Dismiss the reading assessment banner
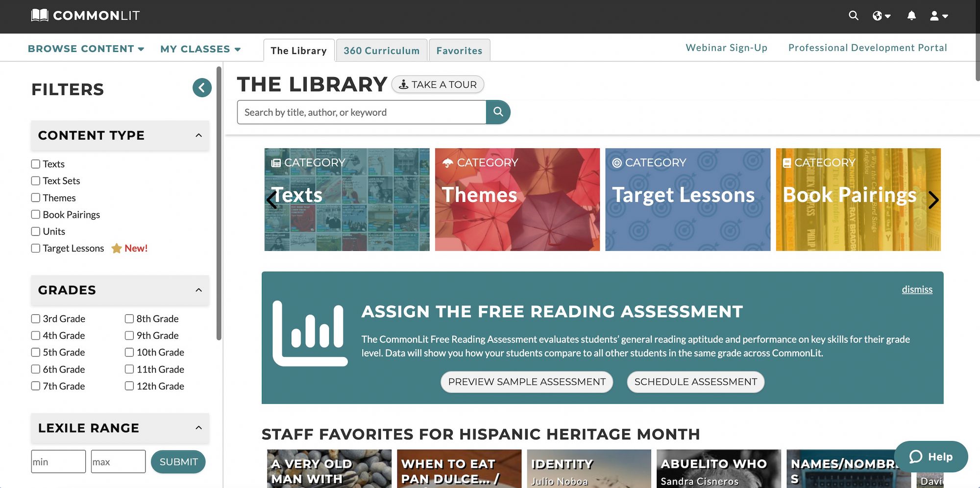 [x=917, y=289]
